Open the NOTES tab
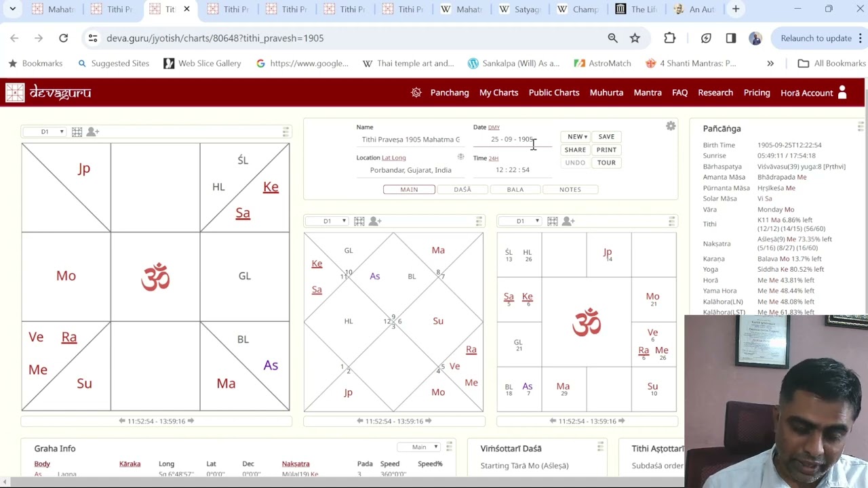The width and height of the screenshot is (868, 488). click(x=570, y=190)
